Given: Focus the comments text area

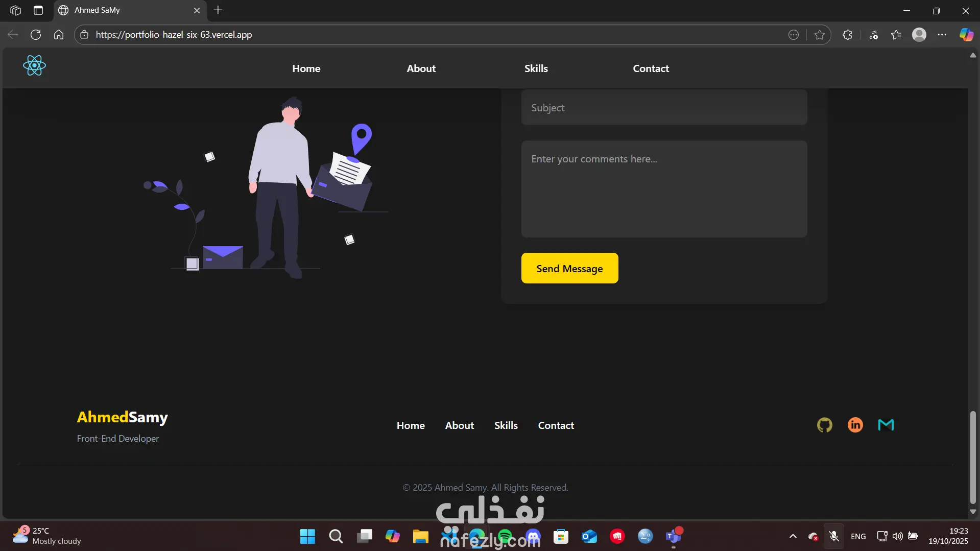Looking at the screenshot, I should pyautogui.click(x=664, y=189).
